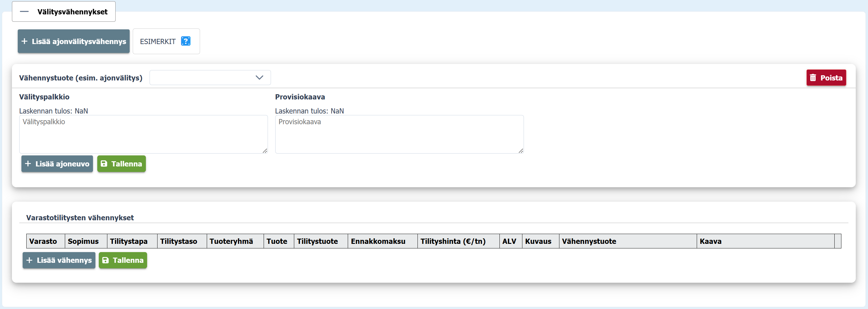This screenshot has height=309, width=868.
Task: Select the Tilityshinta (€/tn) column header
Action: pyautogui.click(x=453, y=241)
